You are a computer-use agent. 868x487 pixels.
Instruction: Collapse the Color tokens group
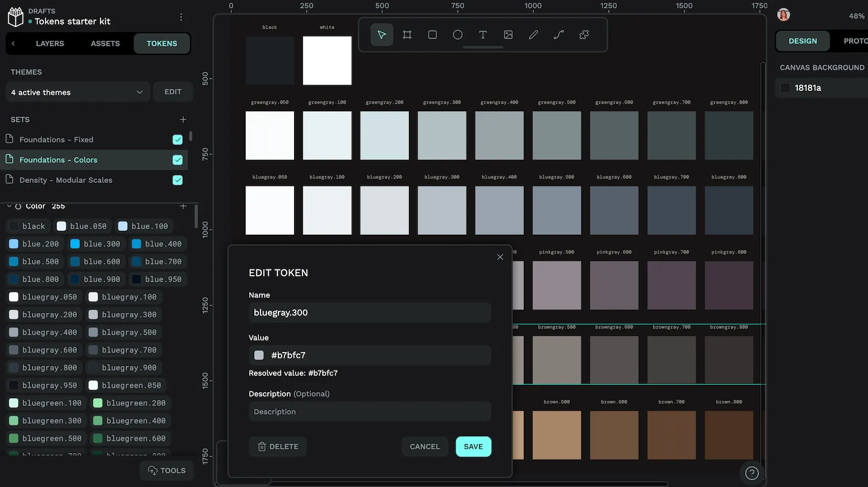9,206
